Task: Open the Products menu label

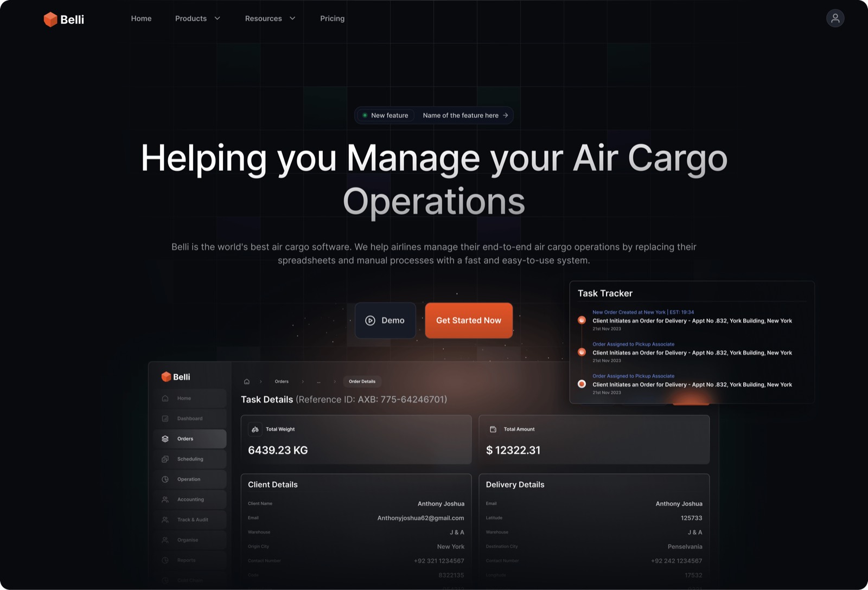Action: (x=191, y=18)
